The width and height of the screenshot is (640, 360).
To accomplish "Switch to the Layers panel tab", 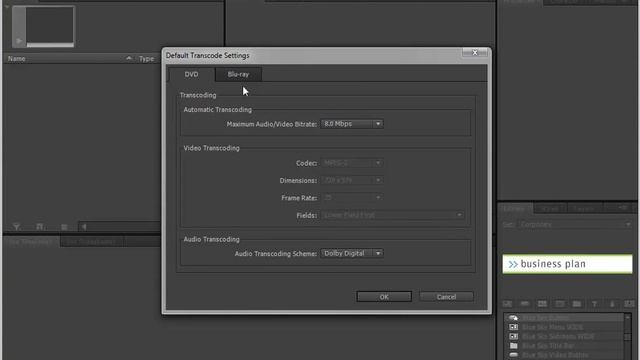I will coord(584,209).
